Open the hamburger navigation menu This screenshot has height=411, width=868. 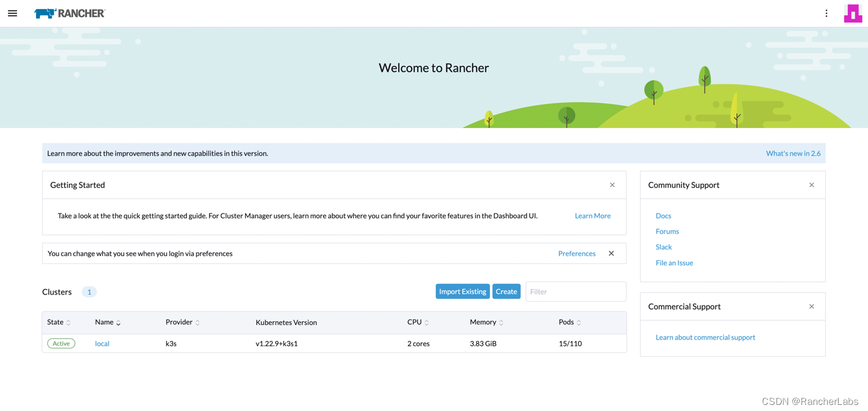12,13
